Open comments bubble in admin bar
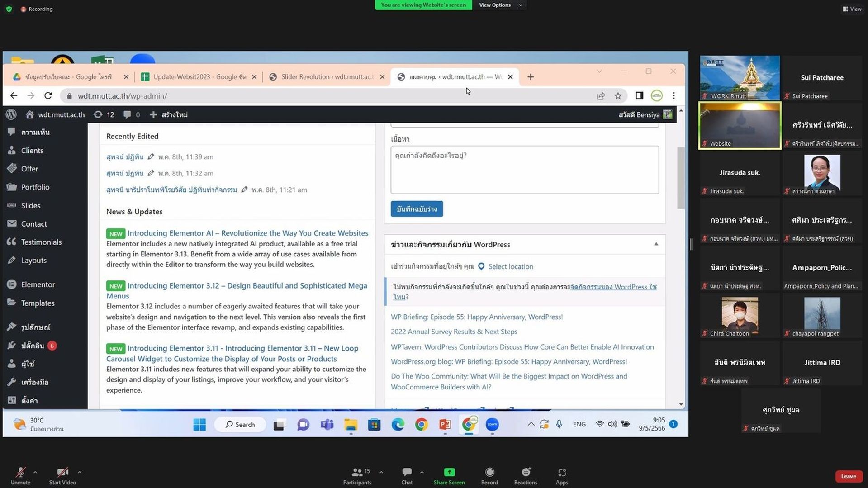The image size is (868, 488). pos(132,114)
